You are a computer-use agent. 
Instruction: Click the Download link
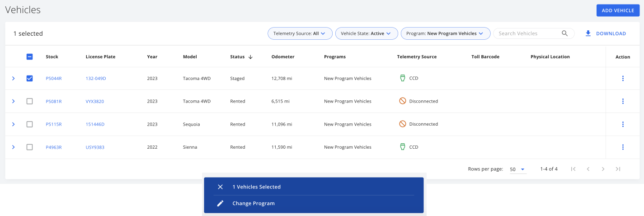[x=611, y=33]
